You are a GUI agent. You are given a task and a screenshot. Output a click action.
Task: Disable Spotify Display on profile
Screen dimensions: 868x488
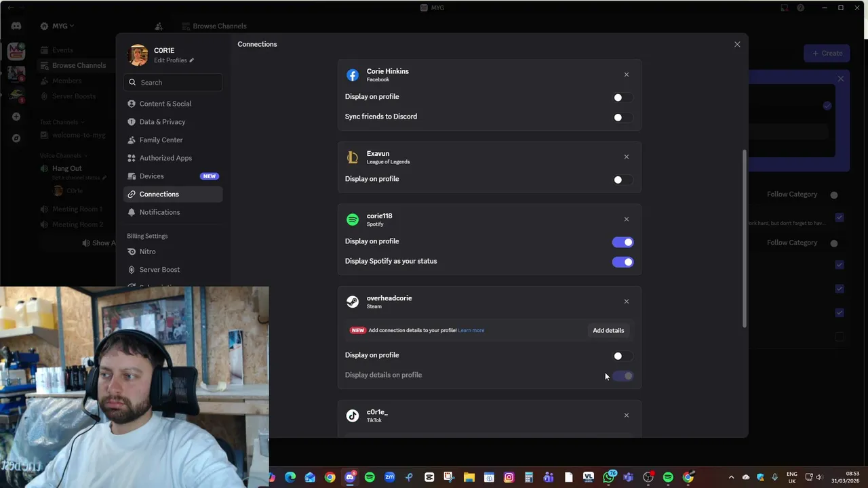[x=623, y=242]
